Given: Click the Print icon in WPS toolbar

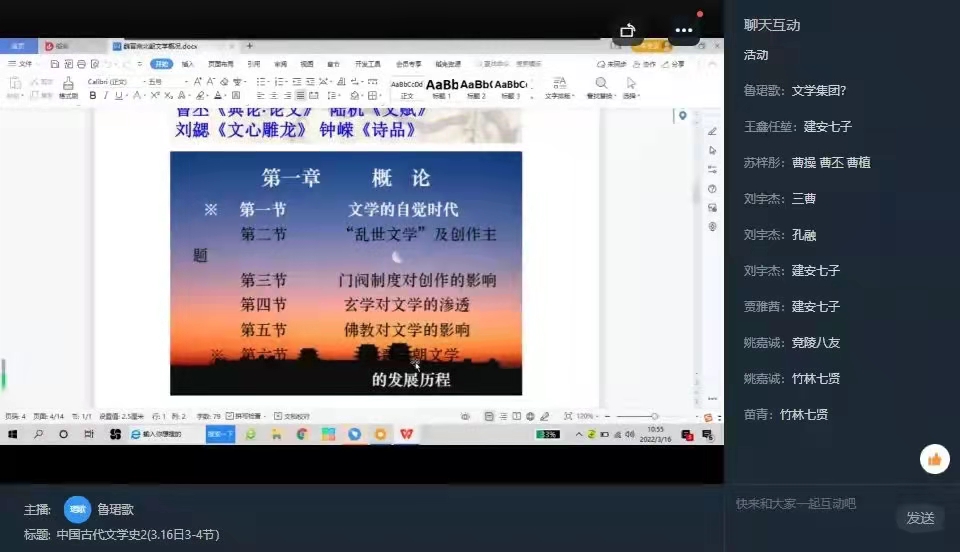Looking at the screenshot, I should click(x=81, y=64).
